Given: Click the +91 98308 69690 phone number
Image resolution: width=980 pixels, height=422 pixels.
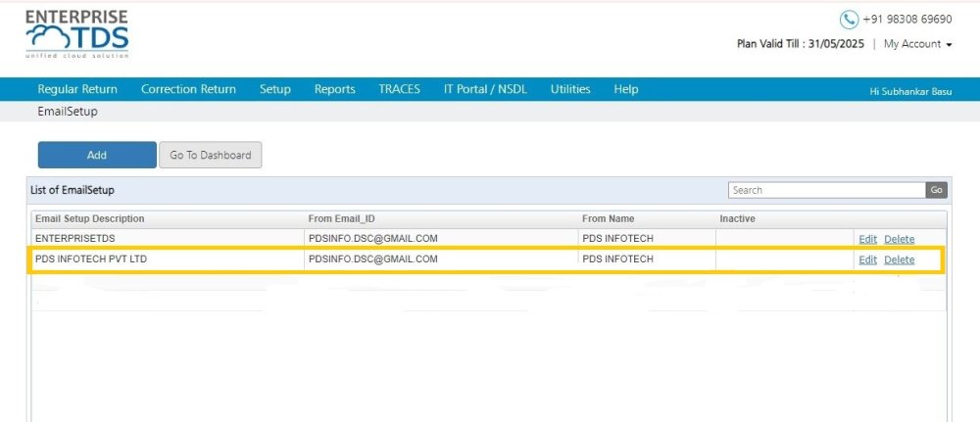Looking at the screenshot, I should coord(907,20).
